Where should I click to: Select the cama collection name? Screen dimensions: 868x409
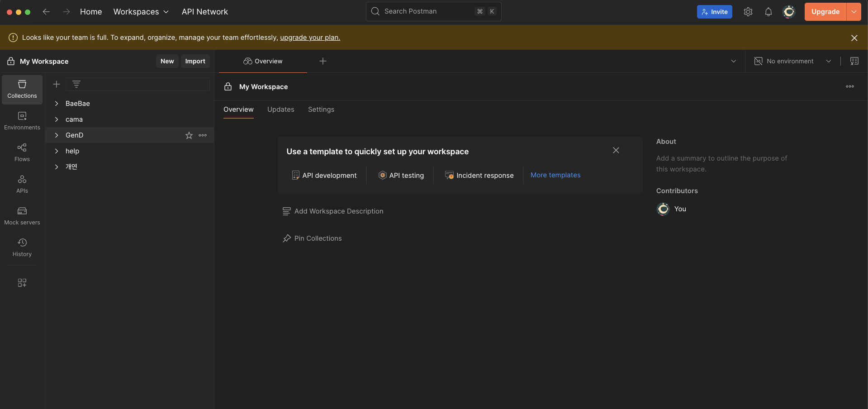point(74,119)
